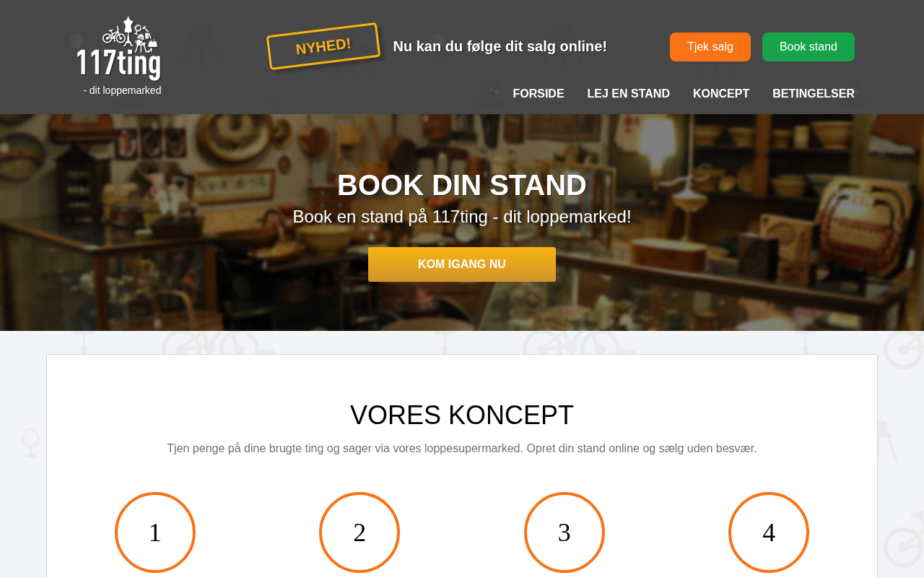Click the concept description paragraph
The width and height of the screenshot is (924, 578).
(462, 449)
